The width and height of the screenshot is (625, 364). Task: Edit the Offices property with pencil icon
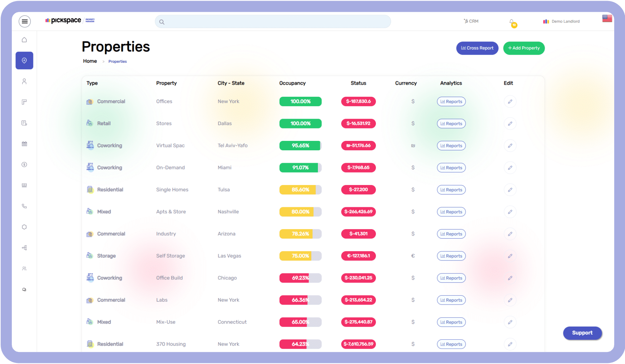pos(510,101)
